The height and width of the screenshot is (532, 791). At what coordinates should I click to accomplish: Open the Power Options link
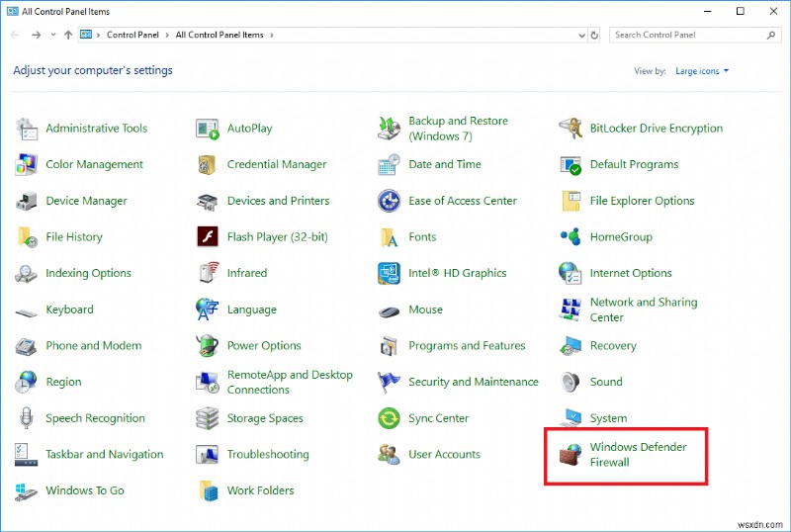[264, 346]
